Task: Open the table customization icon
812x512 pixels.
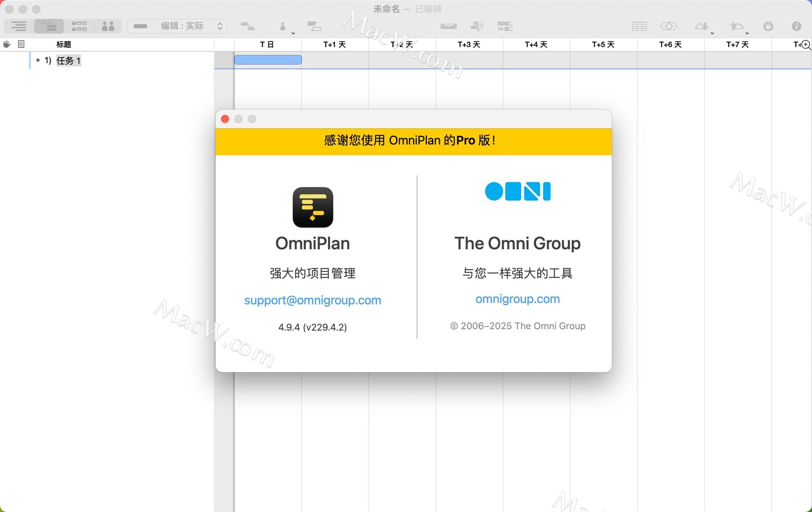Action: [639, 26]
